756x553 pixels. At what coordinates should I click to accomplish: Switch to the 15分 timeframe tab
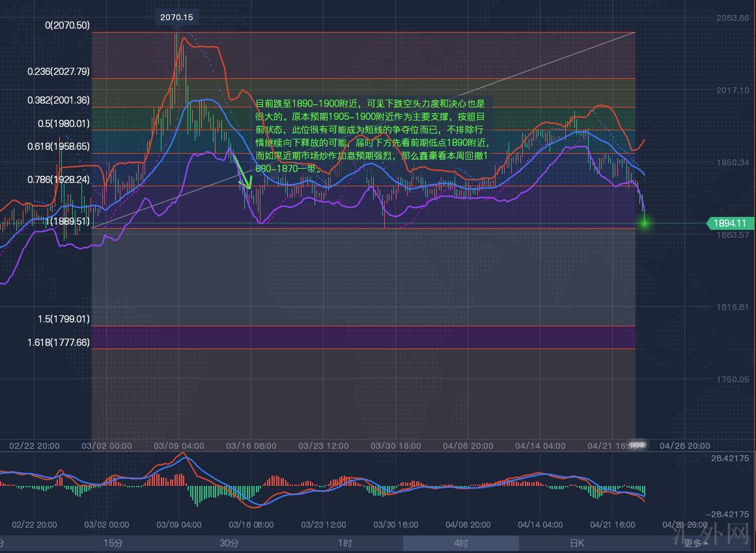click(x=113, y=543)
